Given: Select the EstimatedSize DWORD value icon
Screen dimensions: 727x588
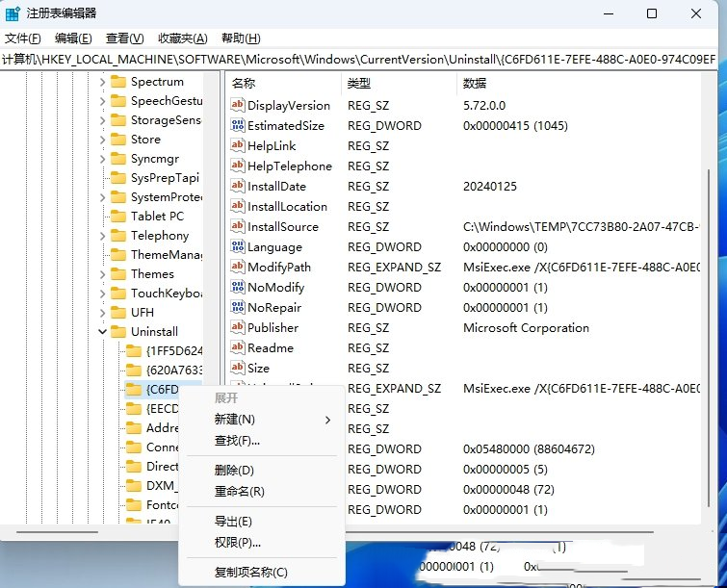Looking at the screenshot, I should point(238,125).
